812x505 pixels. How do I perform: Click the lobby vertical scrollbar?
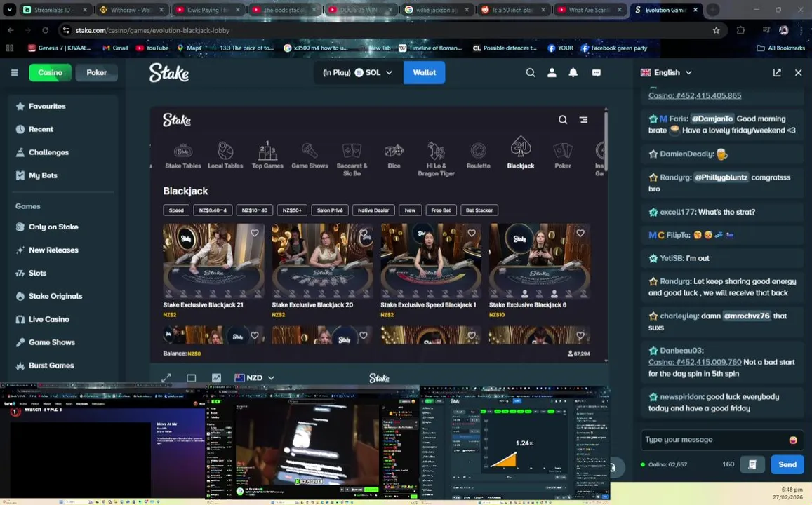point(605,141)
